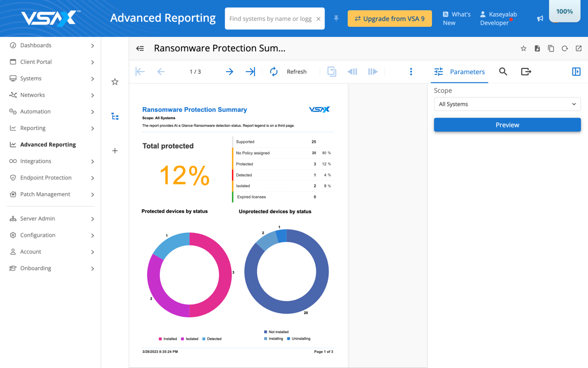Toggle the side panel visibility
This screenshot has height=368, width=588.
point(576,72)
